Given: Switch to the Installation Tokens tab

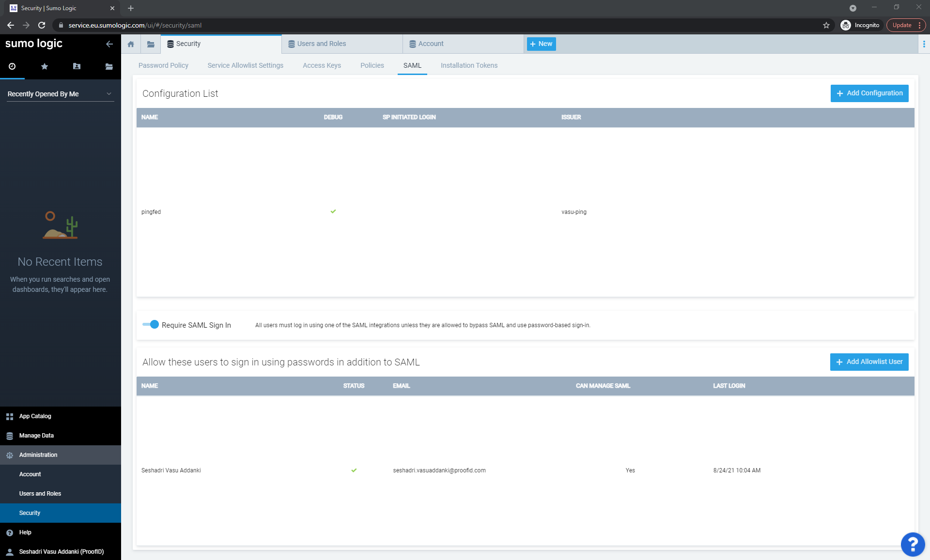Looking at the screenshot, I should 470,66.
